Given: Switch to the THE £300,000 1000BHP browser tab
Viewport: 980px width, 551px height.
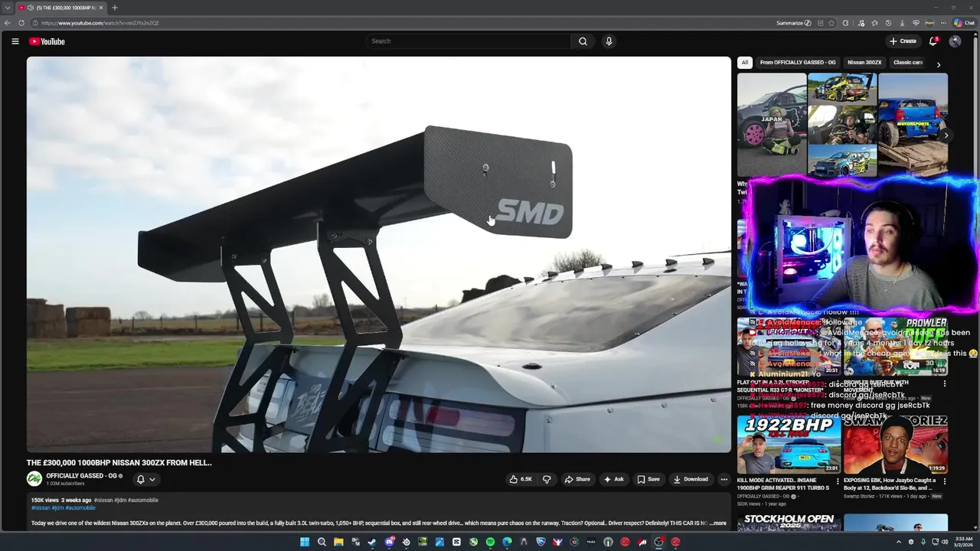Looking at the screenshot, I should (x=61, y=8).
